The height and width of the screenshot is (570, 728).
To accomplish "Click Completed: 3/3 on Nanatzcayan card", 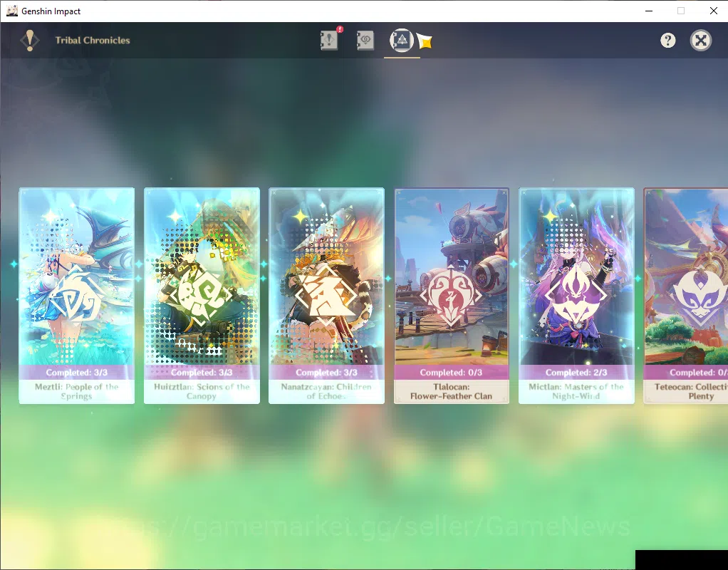I will click(x=326, y=373).
